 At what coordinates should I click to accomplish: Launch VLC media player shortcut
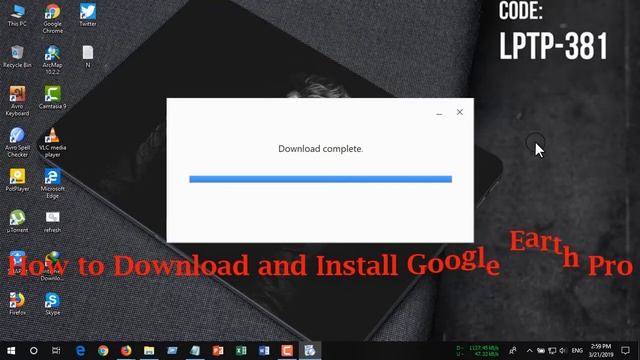(x=53, y=142)
